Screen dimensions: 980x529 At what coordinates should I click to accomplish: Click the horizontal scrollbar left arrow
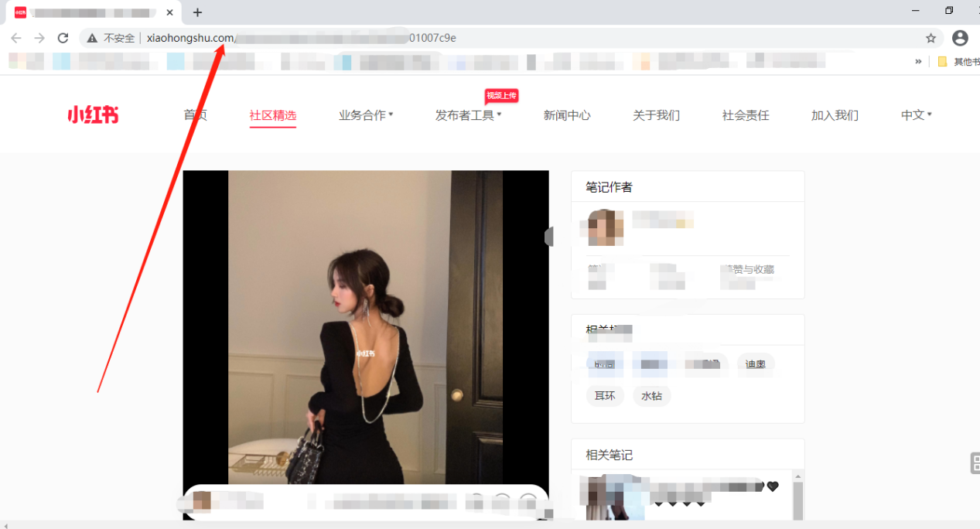tap(5, 525)
